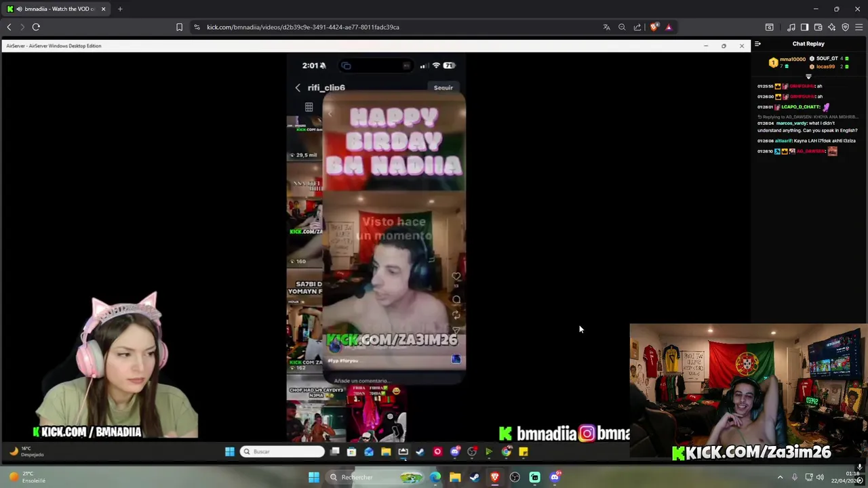This screenshot has height=488, width=868.
Task: Click inner Start button beside Buscar
Action: click(x=230, y=451)
